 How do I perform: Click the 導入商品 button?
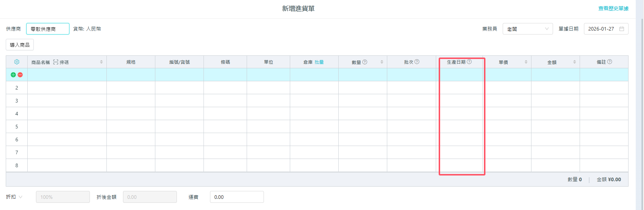click(20, 45)
